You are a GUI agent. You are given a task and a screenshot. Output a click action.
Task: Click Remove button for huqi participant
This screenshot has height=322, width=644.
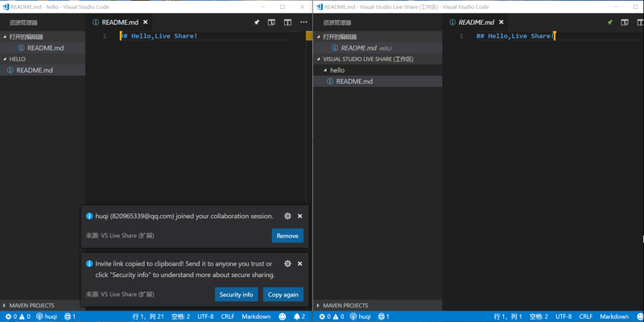coord(287,236)
